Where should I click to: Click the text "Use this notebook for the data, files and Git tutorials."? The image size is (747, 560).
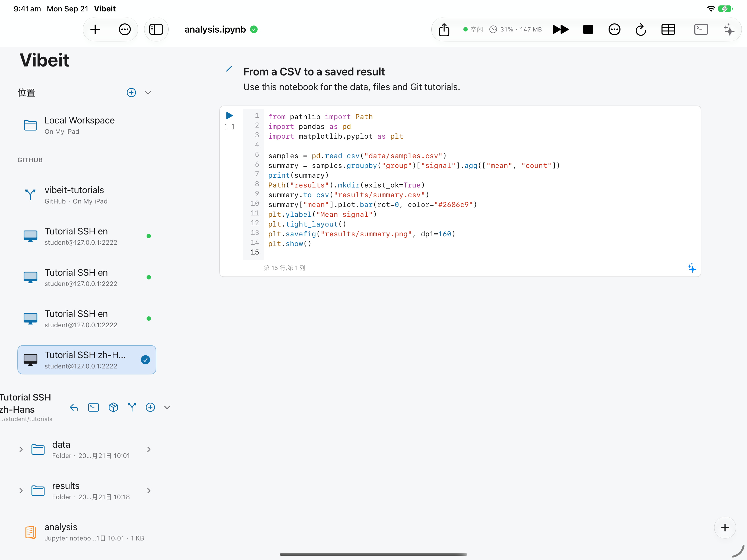pyautogui.click(x=352, y=87)
